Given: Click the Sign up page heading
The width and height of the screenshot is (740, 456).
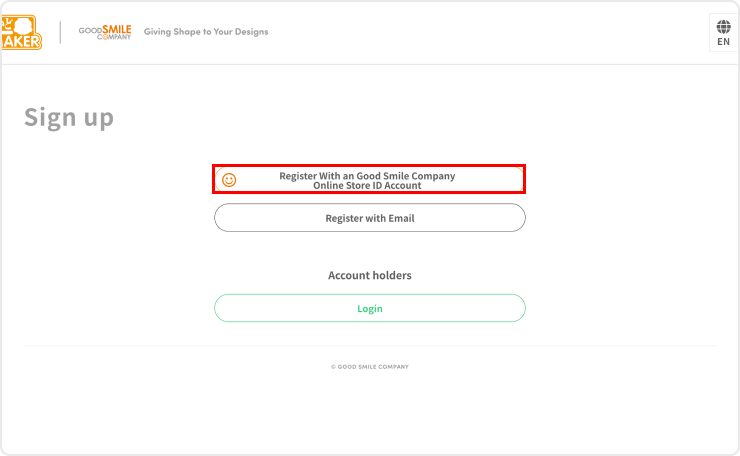Looking at the screenshot, I should [x=69, y=118].
